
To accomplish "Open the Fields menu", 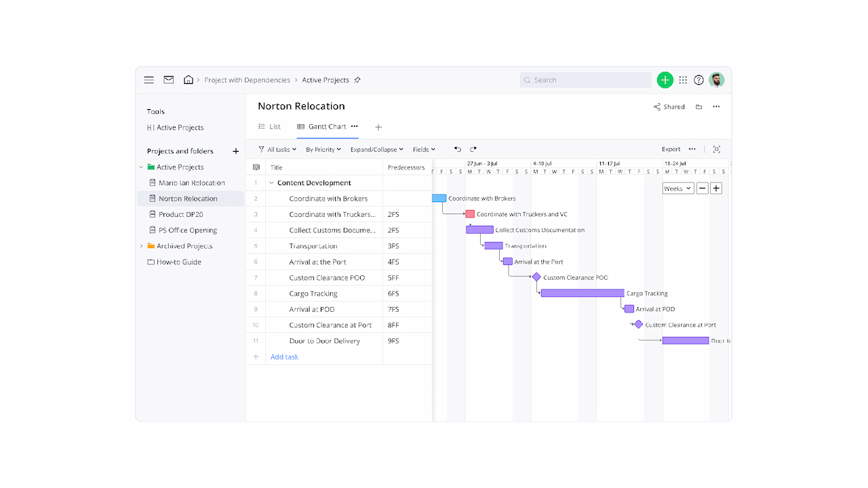I will pos(424,149).
